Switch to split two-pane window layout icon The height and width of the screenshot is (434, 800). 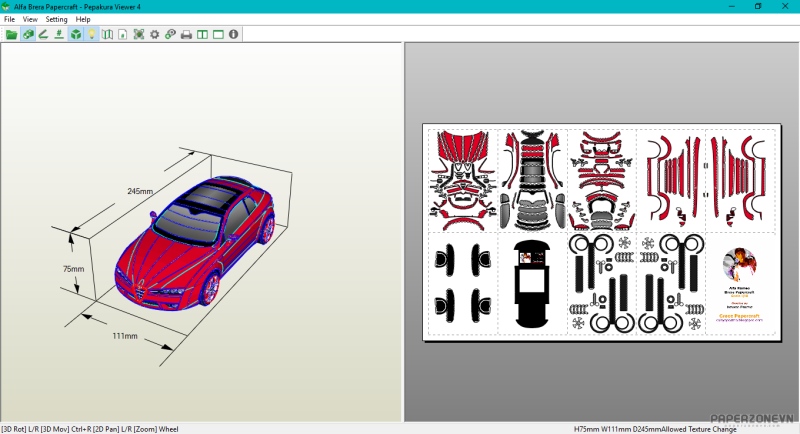pos(202,34)
